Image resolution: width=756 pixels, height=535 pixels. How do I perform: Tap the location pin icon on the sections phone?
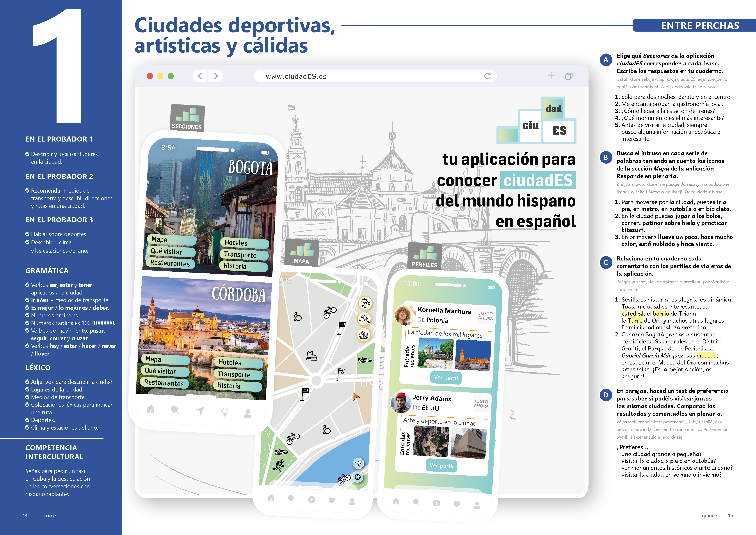(225, 412)
